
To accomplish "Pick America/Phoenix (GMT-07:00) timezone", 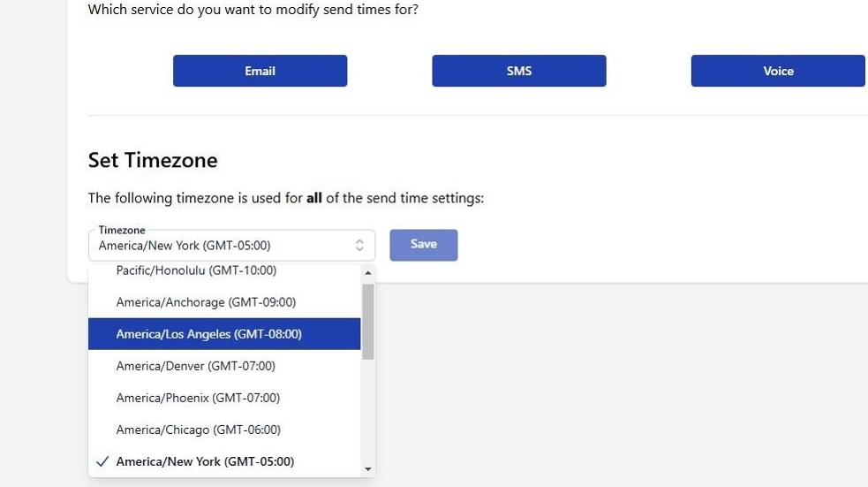I will point(198,398).
